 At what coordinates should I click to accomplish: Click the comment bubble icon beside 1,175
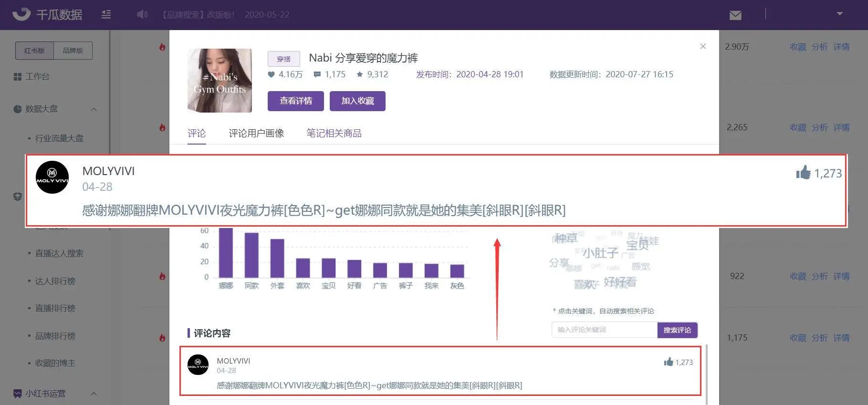(x=317, y=74)
